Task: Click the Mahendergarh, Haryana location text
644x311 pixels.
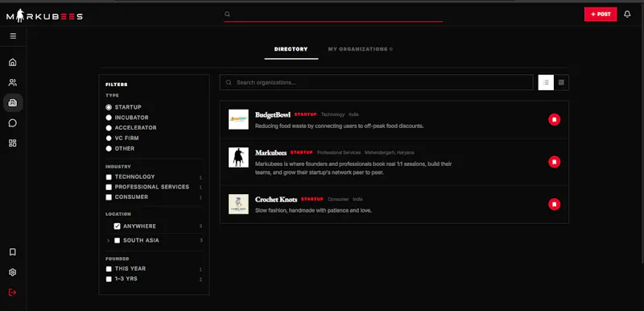Action: pos(390,152)
